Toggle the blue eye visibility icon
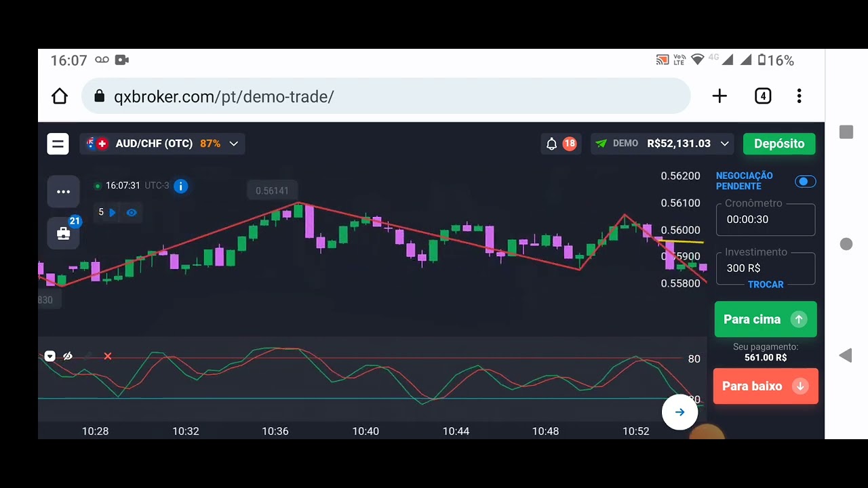868x488 pixels. [132, 212]
